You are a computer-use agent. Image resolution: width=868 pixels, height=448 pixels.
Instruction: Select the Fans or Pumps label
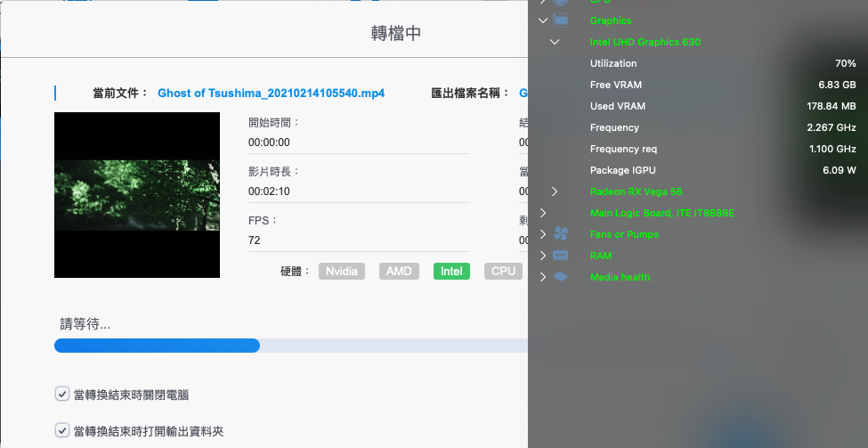point(624,234)
